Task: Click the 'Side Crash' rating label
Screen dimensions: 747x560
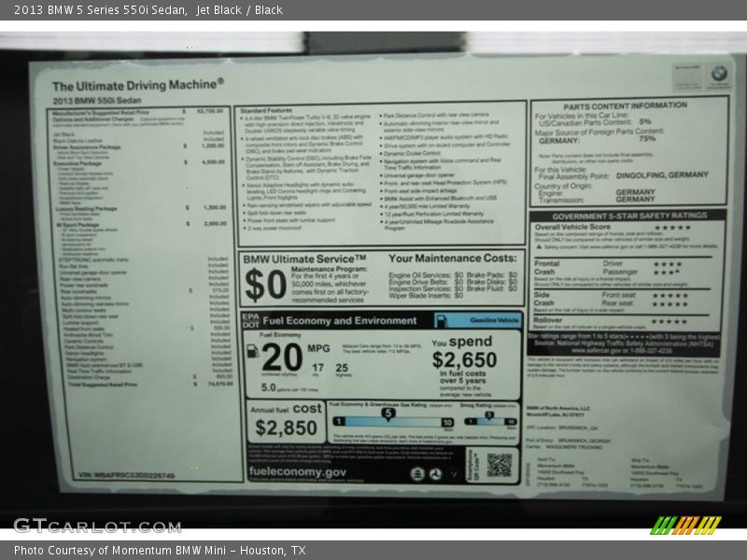Action: click(x=543, y=299)
